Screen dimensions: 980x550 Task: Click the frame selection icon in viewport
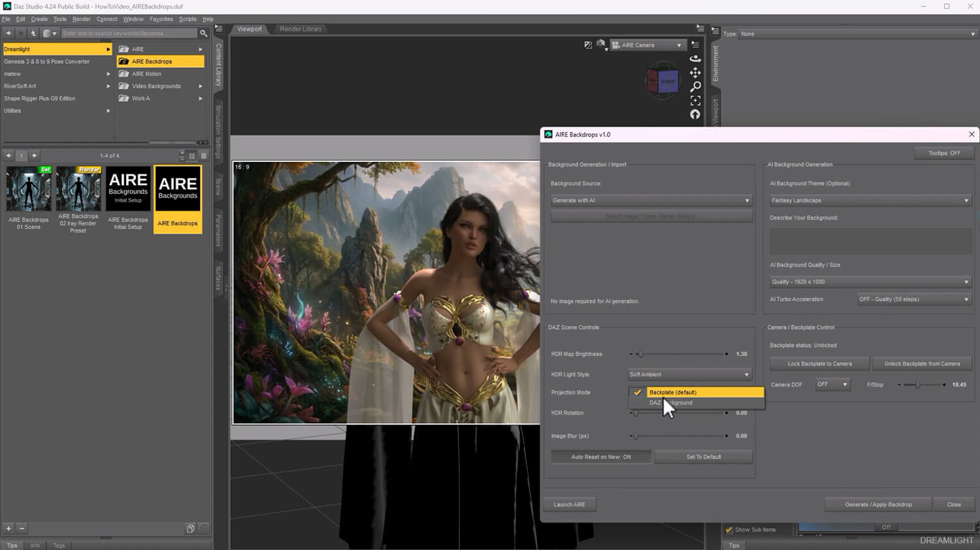pyautogui.click(x=695, y=101)
